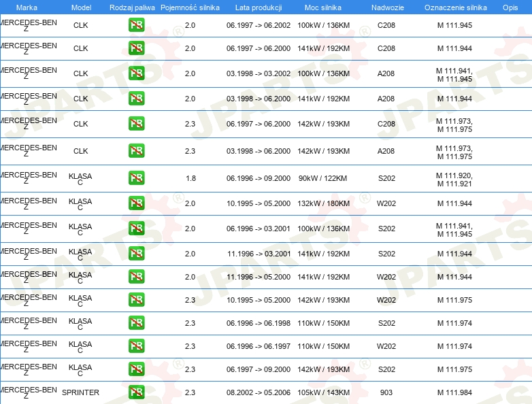Viewport: 532px width, 404px height.
Task: Select the Oznaczenie silnika header
Action: click(456, 7)
